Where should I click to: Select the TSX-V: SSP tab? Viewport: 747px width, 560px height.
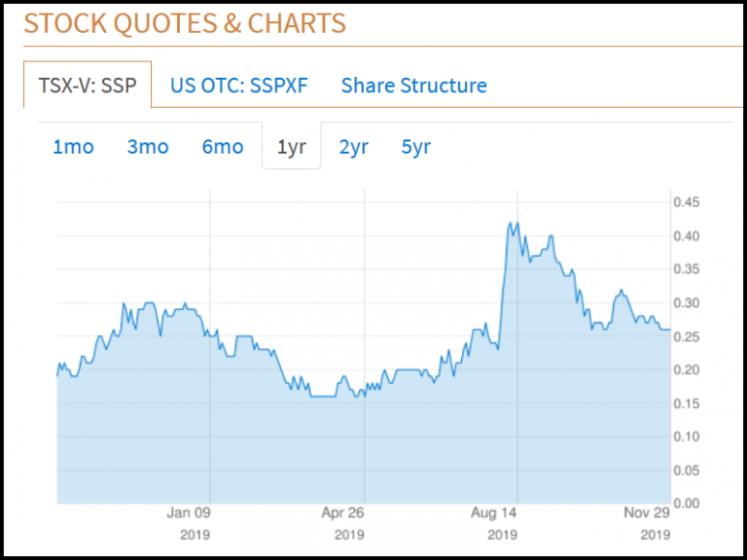[x=88, y=86]
